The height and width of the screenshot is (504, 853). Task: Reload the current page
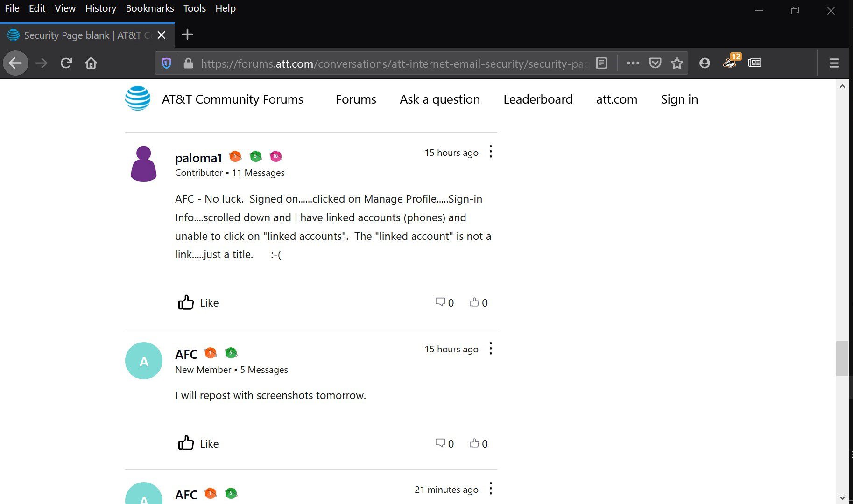click(66, 63)
